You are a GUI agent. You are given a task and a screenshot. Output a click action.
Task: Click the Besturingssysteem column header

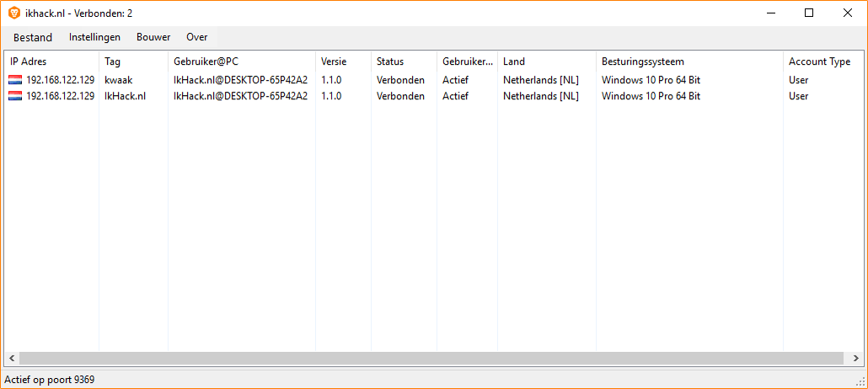tap(689, 61)
